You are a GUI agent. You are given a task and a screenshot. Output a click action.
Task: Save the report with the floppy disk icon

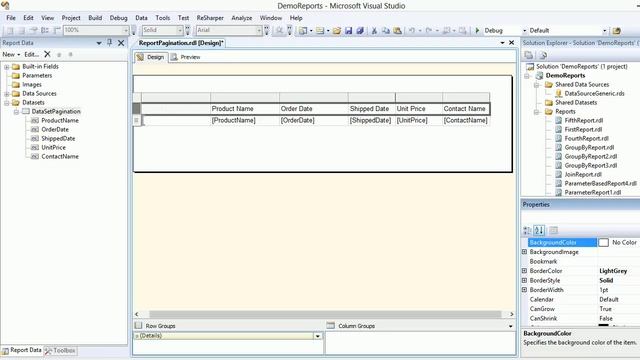point(348,31)
